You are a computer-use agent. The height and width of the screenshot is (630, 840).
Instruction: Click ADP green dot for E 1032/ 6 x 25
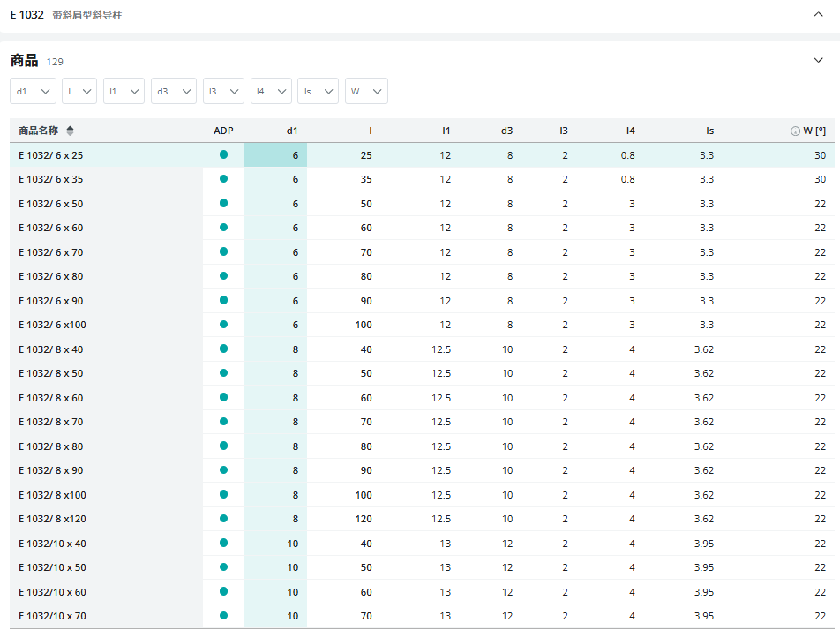[223, 154]
